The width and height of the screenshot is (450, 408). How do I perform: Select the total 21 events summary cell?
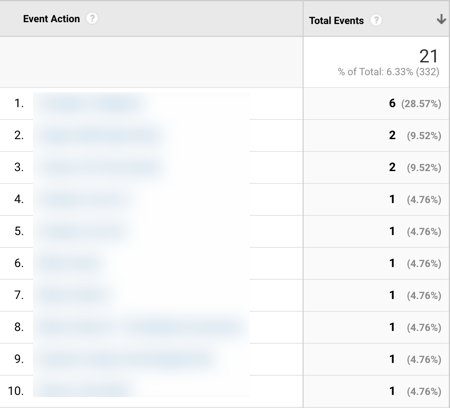point(376,62)
